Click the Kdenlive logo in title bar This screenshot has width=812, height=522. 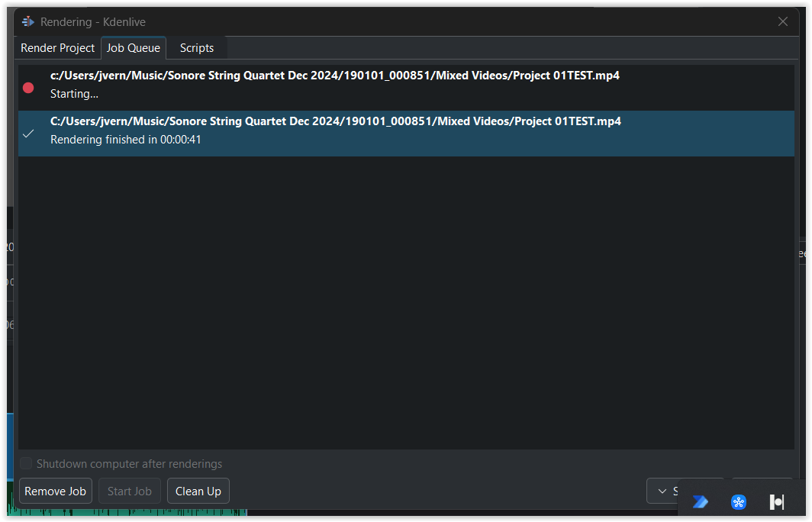coord(28,21)
